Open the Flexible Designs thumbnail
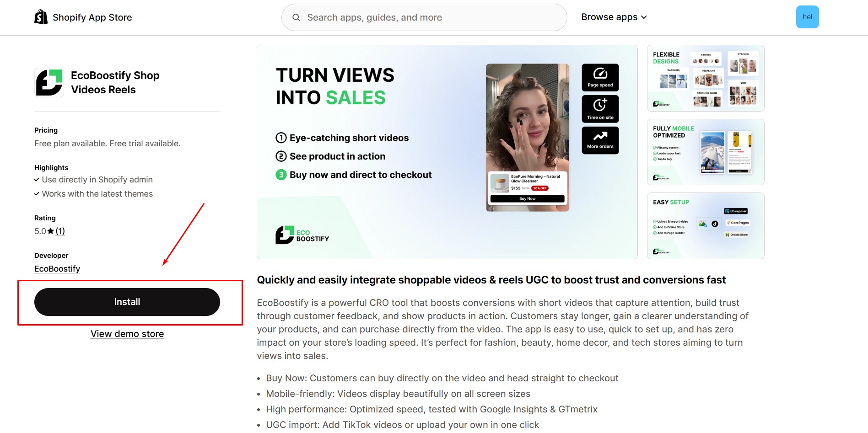The width and height of the screenshot is (868, 433). (x=705, y=78)
